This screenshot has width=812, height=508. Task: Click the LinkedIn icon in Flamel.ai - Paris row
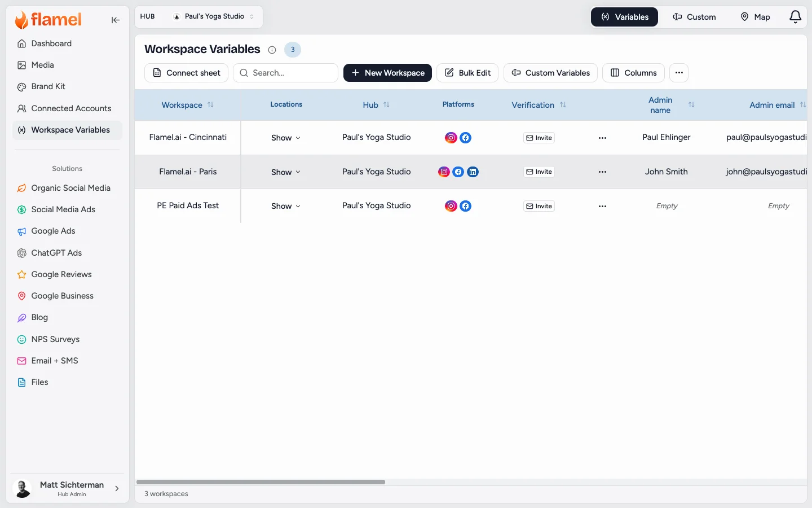click(x=473, y=172)
